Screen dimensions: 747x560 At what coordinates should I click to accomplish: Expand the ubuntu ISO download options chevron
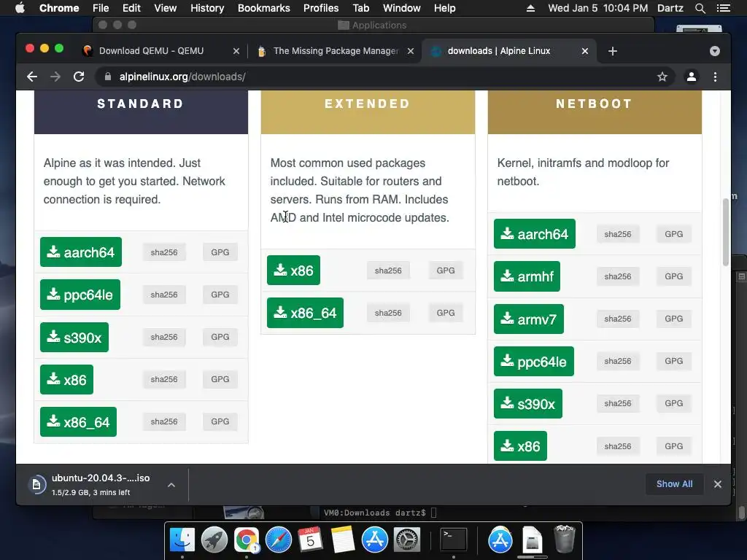point(171,485)
